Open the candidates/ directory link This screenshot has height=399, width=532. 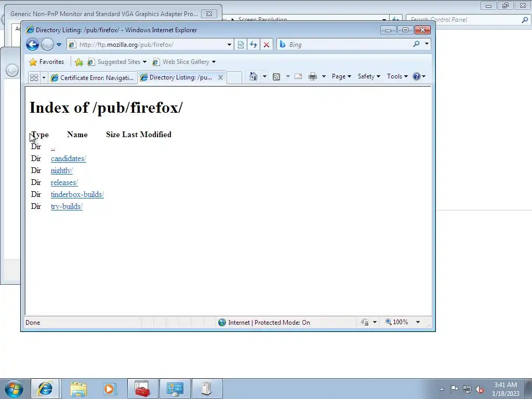(x=69, y=158)
